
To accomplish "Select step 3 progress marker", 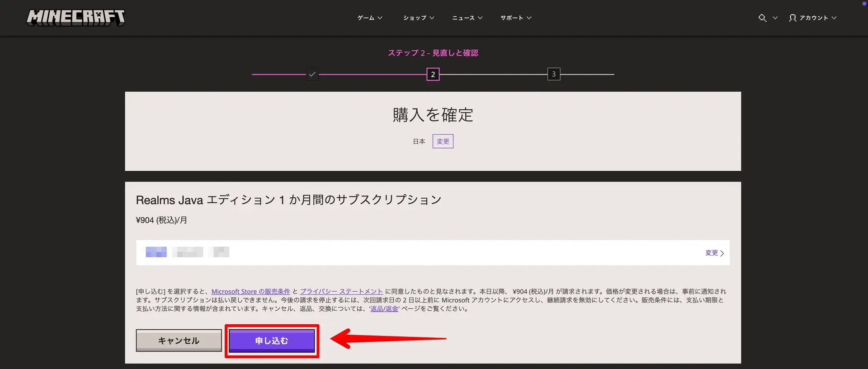I will click(553, 75).
